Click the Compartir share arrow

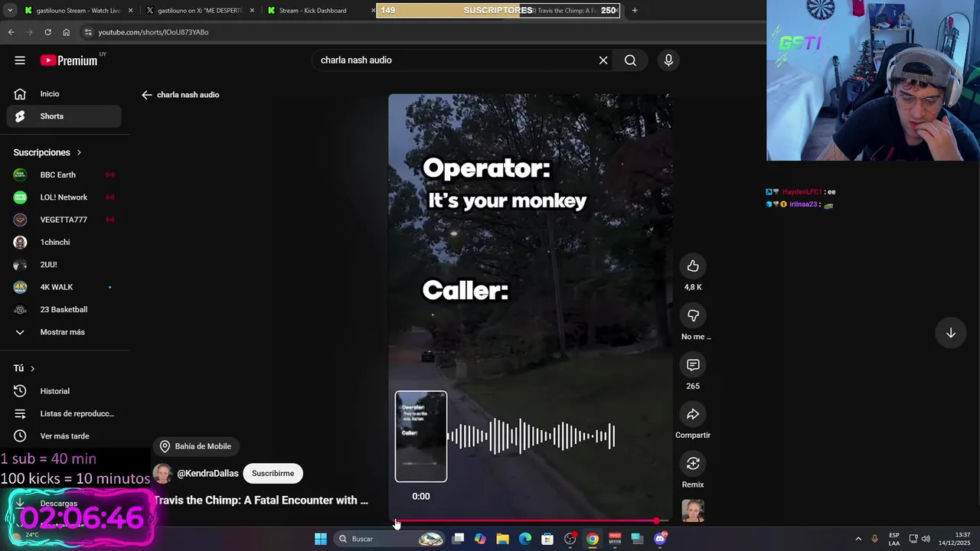pyautogui.click(x=693, y=414)
